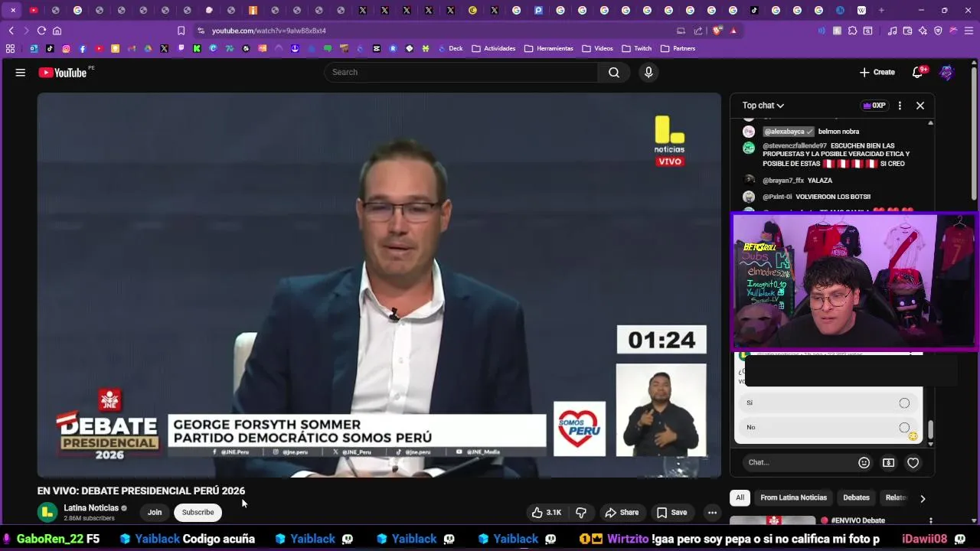980x551 pixels.
Task: Click the share page icon in address bar
Action: click(698, 31)
